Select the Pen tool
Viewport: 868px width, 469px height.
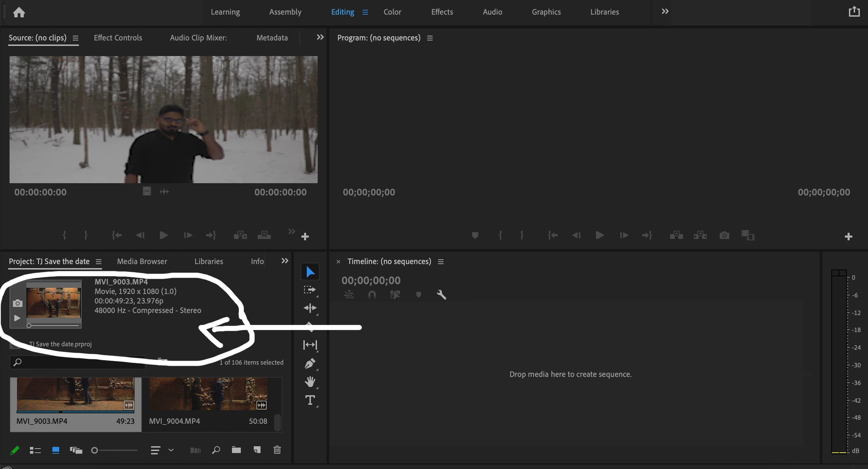[310, 364]
